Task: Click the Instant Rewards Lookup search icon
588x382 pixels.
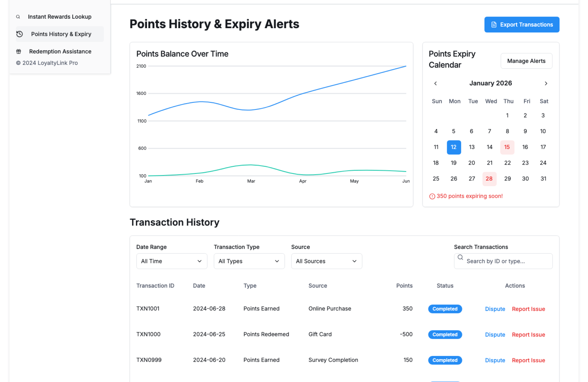Action: (18, 17)
